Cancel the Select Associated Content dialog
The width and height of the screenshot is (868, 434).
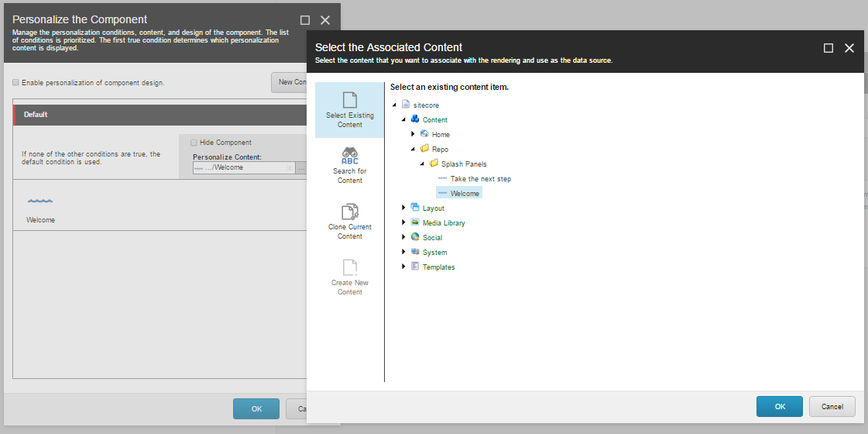832,406
